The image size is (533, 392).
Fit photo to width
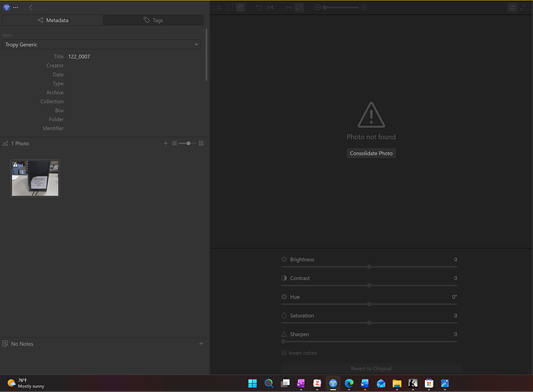(288, 8)
